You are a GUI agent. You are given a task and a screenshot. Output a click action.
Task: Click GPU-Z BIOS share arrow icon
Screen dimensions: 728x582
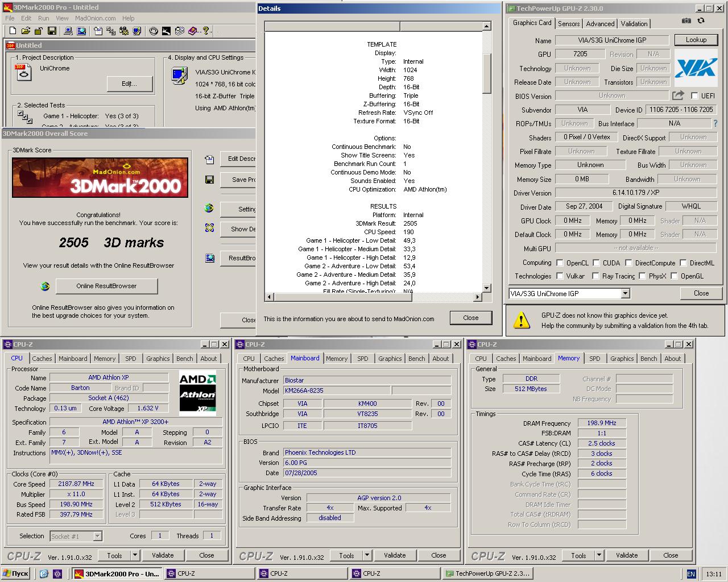pyautogui.click(x=678, y=95)
